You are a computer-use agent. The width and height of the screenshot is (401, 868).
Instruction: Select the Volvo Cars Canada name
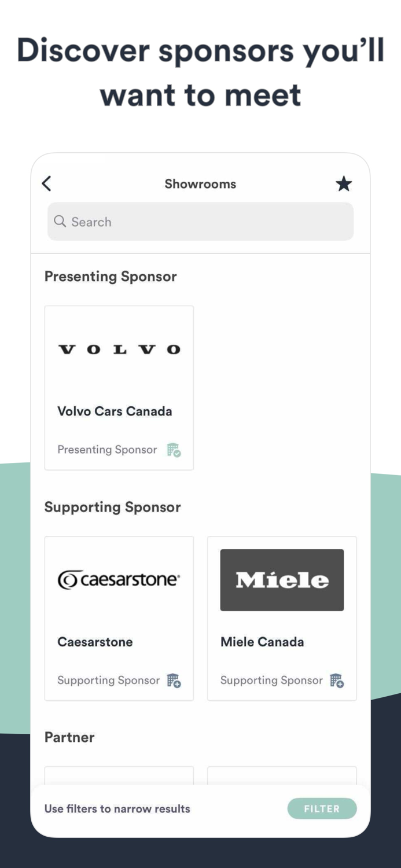(x=115, y=411)
